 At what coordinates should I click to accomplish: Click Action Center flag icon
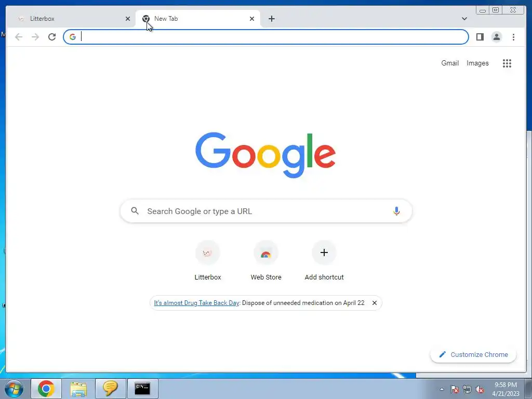coord(455,389)
